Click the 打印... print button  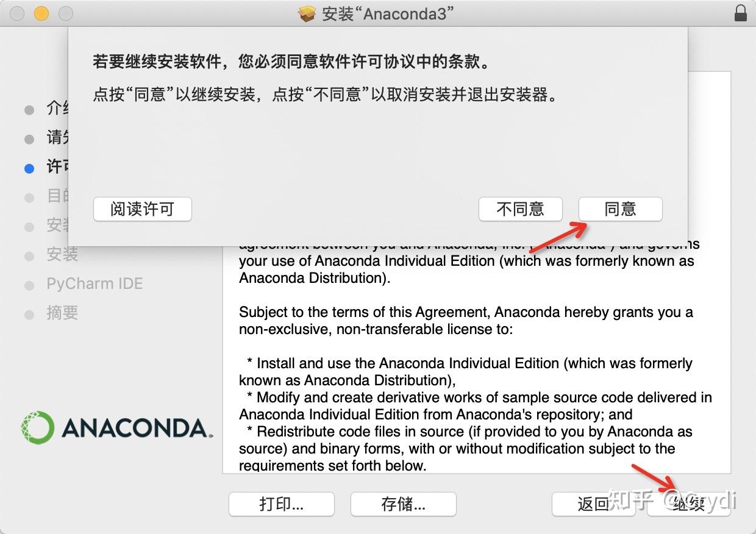(x=282, y=504)
